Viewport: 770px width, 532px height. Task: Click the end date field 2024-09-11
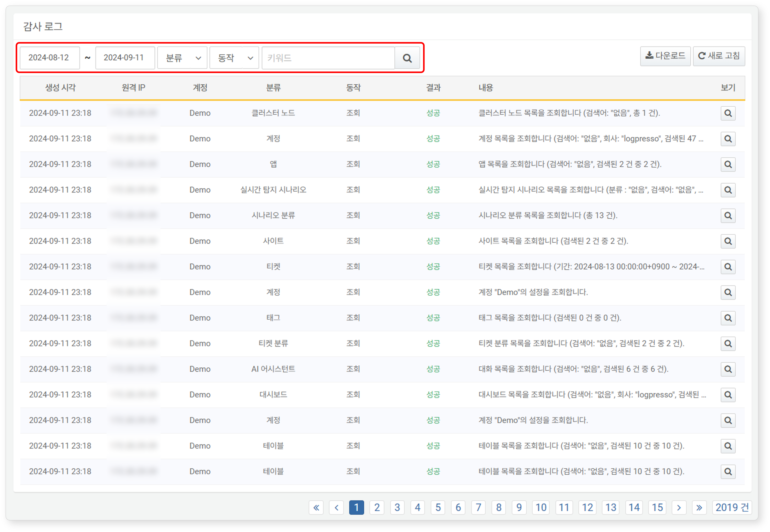125,58
